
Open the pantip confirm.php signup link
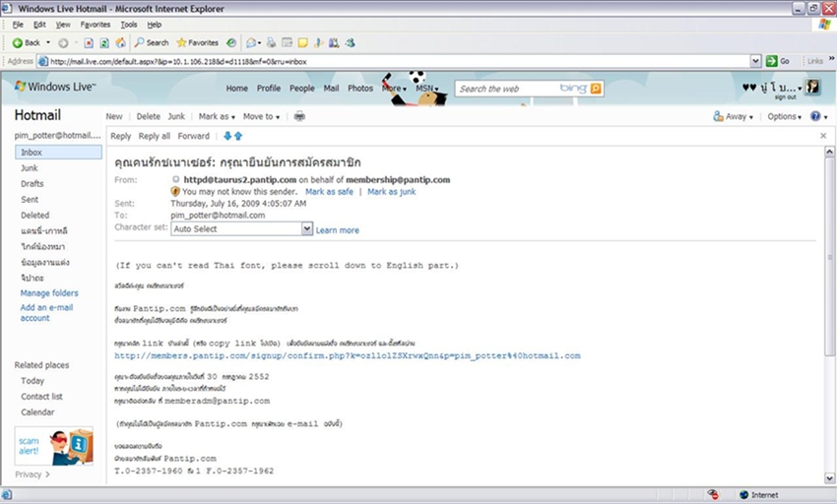pyautogui.click(x=348, y=355)
